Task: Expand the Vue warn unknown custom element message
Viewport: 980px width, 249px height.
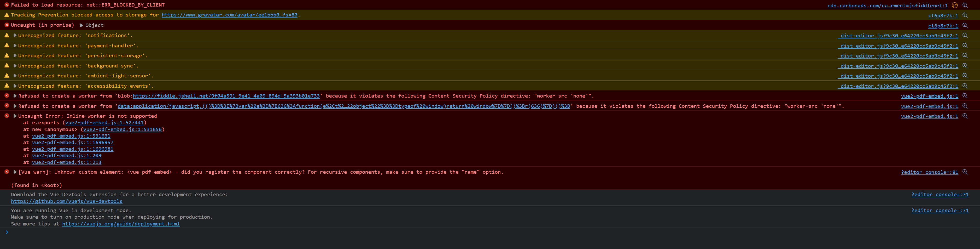Action: click(x=15, y=172)
